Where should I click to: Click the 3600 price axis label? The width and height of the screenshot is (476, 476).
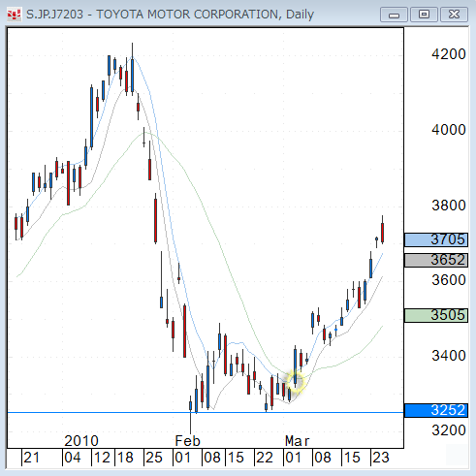coord(449,280)
